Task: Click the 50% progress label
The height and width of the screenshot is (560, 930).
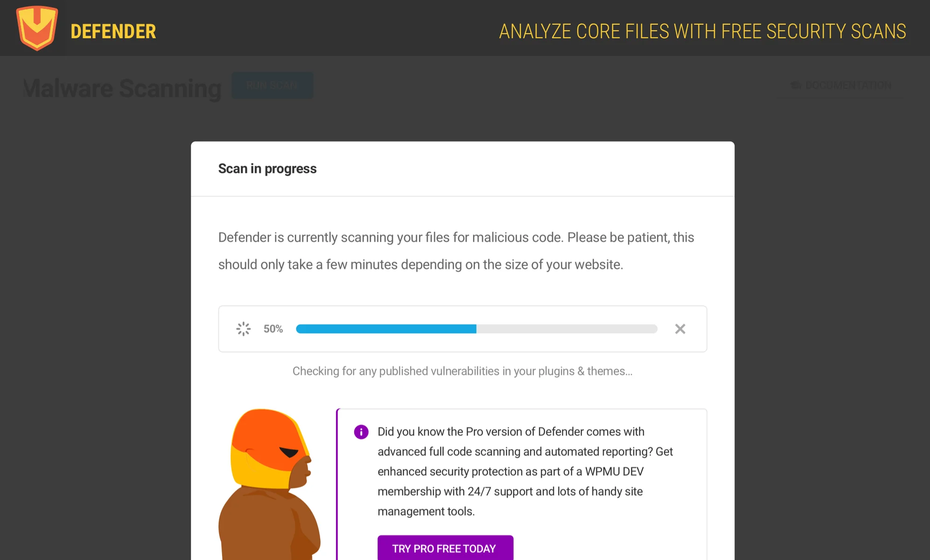Action: (273, 329)
